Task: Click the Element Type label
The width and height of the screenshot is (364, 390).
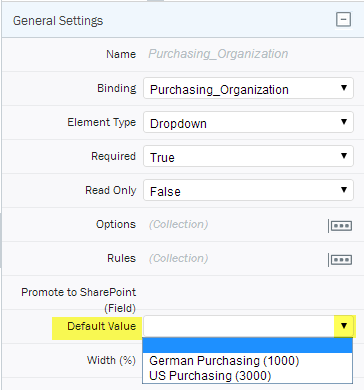Action: pos(102,122)
